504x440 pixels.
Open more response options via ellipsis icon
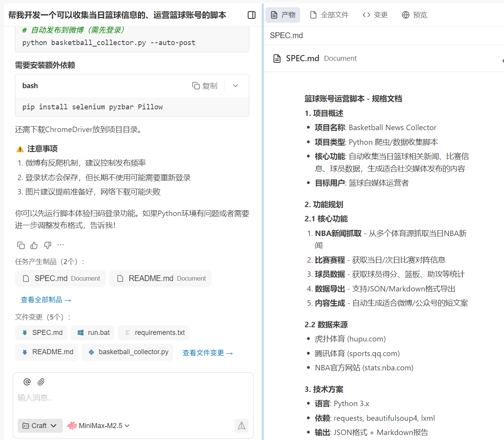point(60,245)
